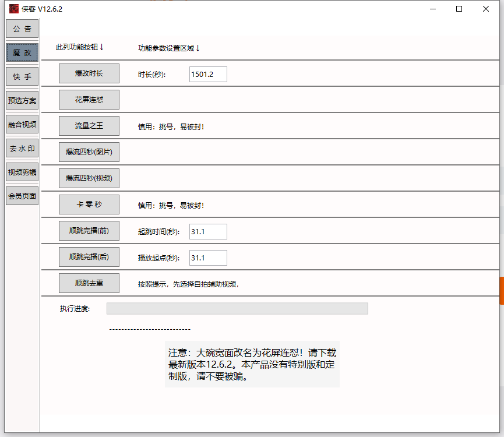Screen dimensions: 504x437
Task: Open the 公告 tab in sidebar
Action: (22, 29)
